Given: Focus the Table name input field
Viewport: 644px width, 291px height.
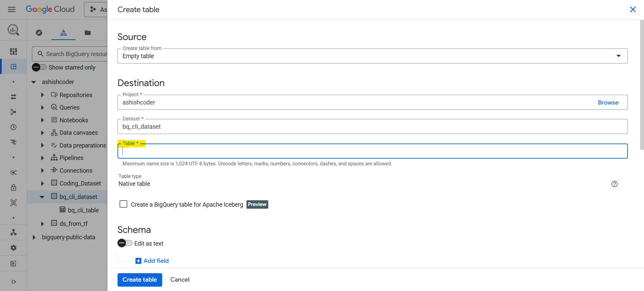Looking at the screenshot, I should [372, 151].
